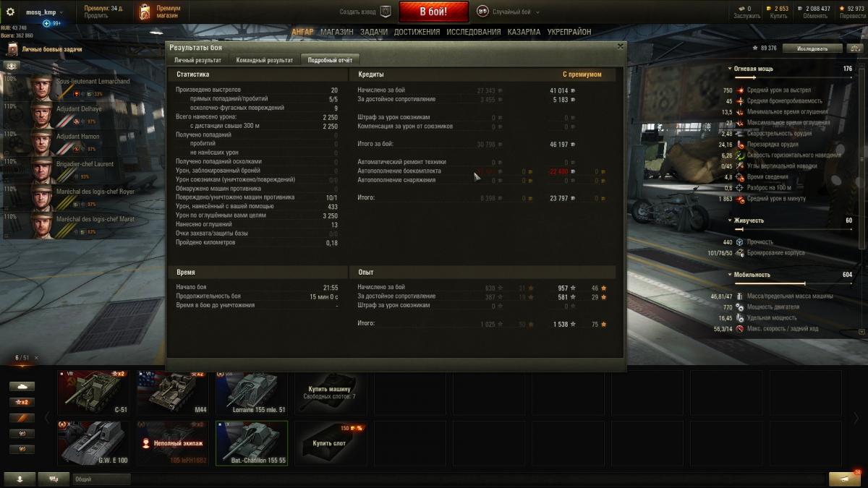868x488 pixels.
Task: Click the Mobility progress bar
Action: 793,283
